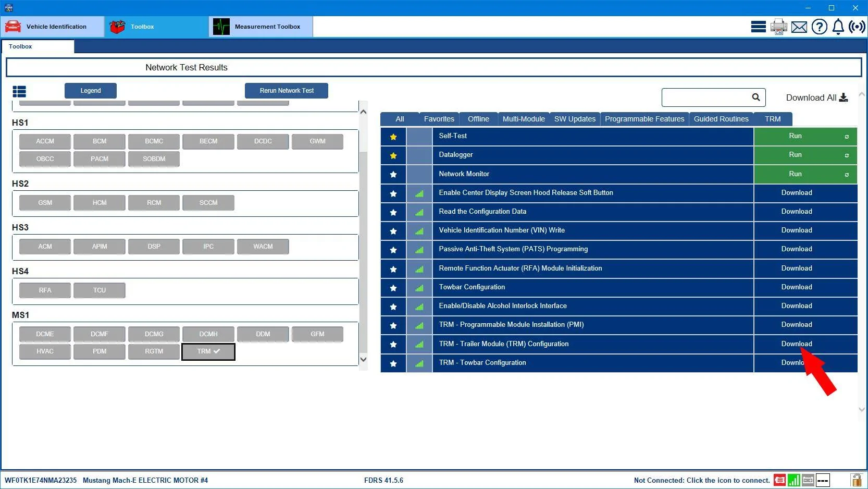This screenshot has width=868, height=489.
Task: Expand Run options arrow for Self-Test
Action: point(847,137)
